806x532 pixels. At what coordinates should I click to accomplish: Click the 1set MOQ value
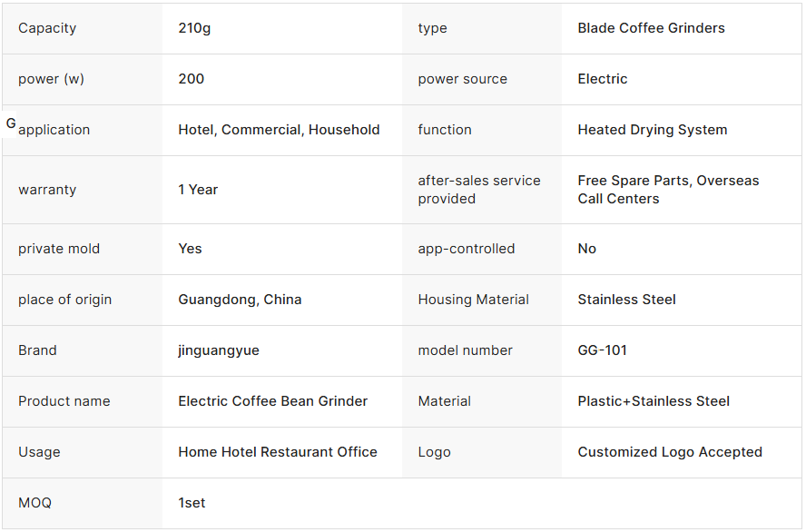click(192, 503)
